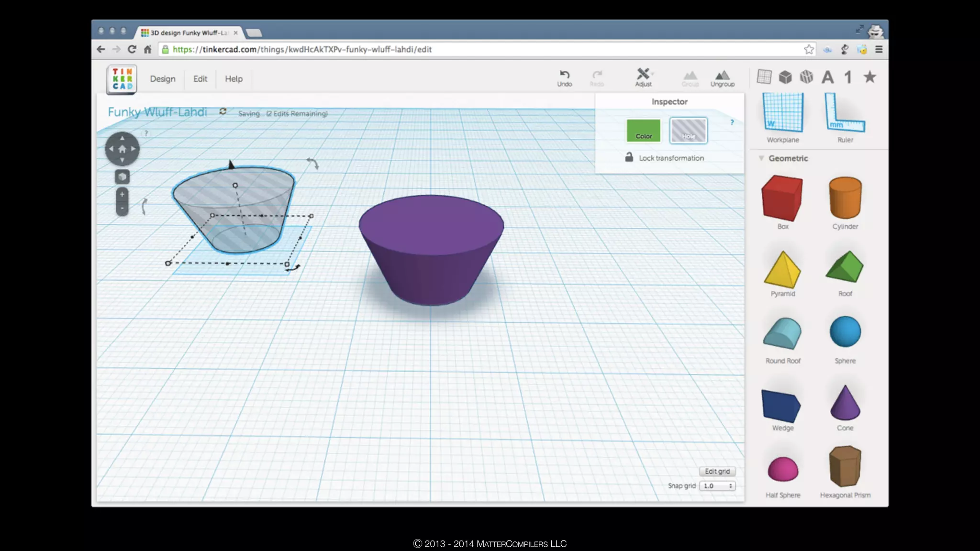The width and height of the screenshot is (980, 551).
Task: Open the Design menu
Action: tap(163, 79)
